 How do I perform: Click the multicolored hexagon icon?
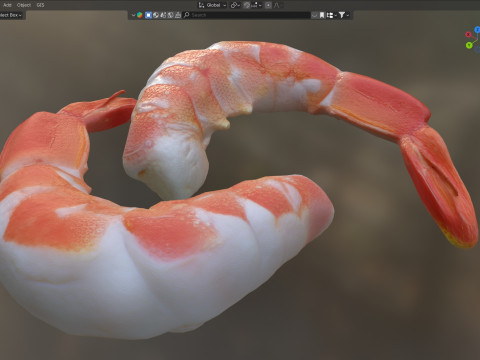click(140, 15)
